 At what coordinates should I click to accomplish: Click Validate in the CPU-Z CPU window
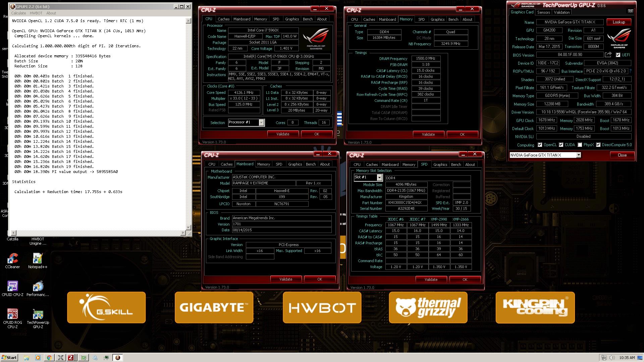coord(283,134)
